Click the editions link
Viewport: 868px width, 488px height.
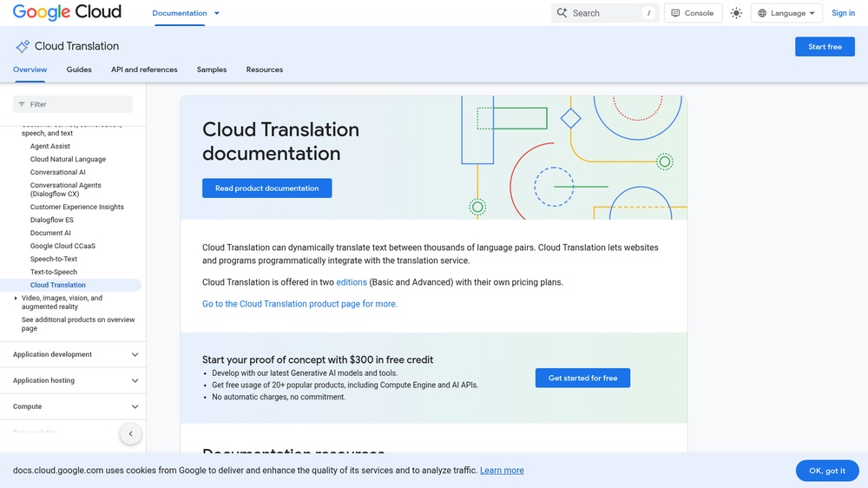coord(352,282)
